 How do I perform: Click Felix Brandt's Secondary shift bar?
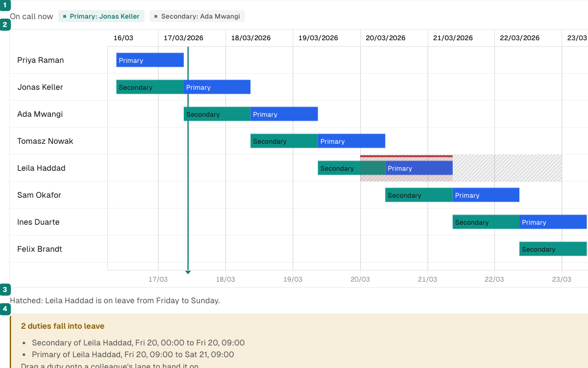[x=553, y=249]
